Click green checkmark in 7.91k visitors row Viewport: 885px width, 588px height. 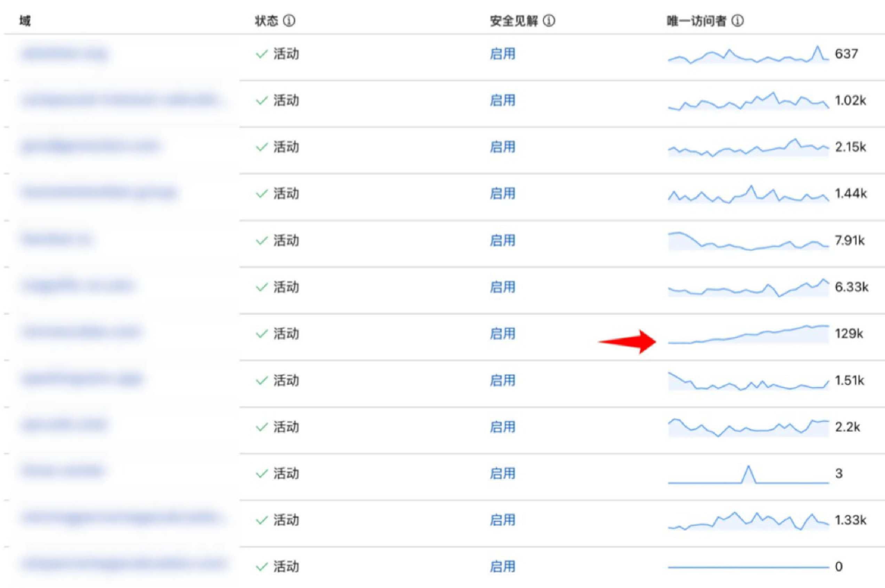click(x=262, y=240)
